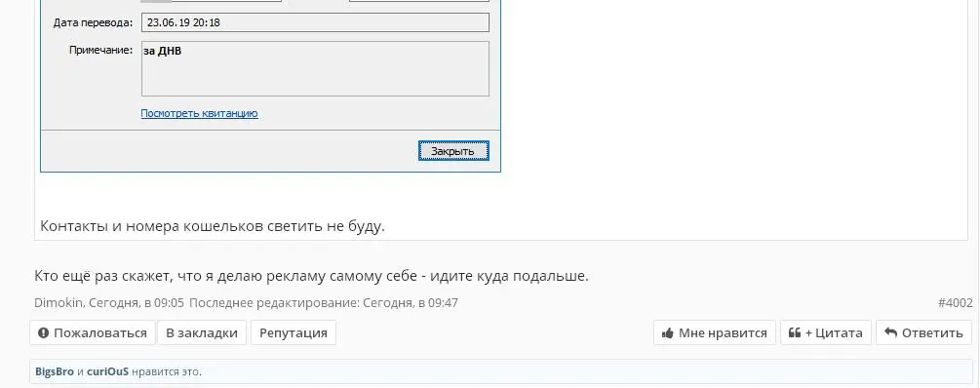This screenshot has height=388, width=980.
Task: Open BigsBro's profile from the likes
Action: click(55, 371)
